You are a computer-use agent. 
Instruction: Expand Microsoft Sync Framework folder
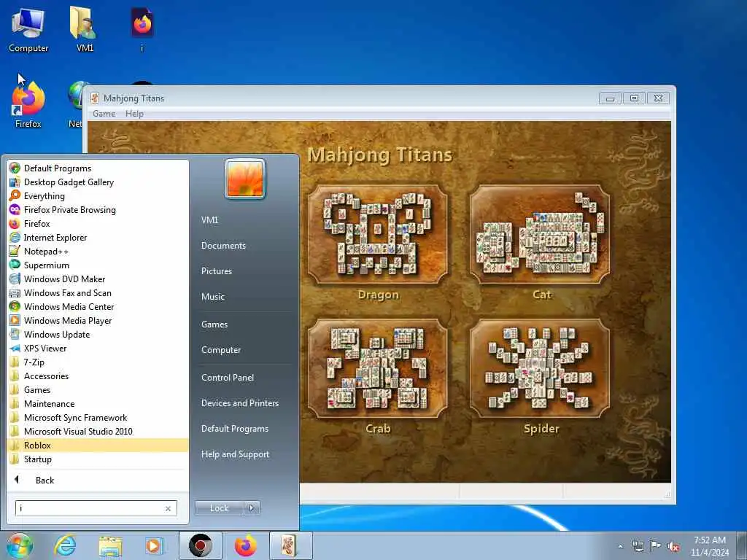[x=98, y=417]
